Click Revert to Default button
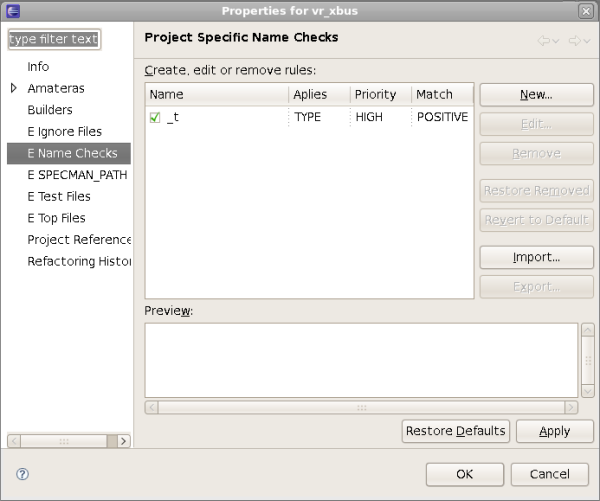The width and height of the screenshot is (600, 501). pos(536,220)
